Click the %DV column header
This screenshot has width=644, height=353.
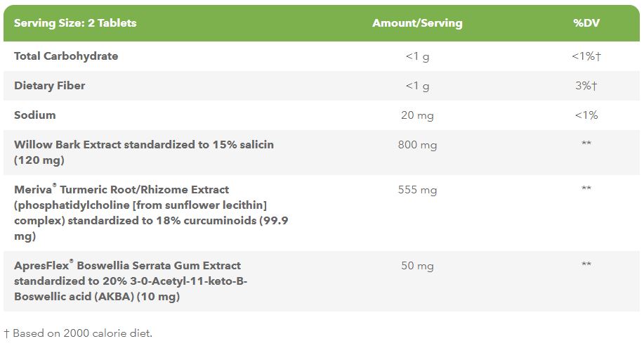(x=586, y=23)
